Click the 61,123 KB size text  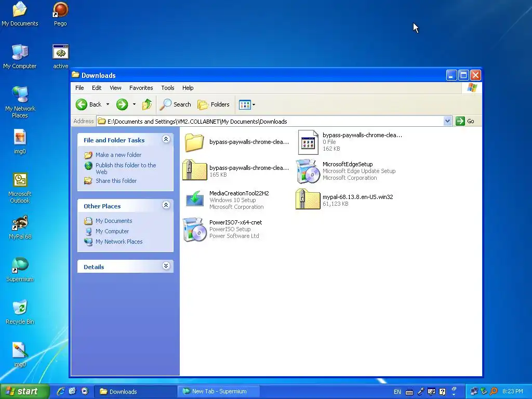coord(335,204)
